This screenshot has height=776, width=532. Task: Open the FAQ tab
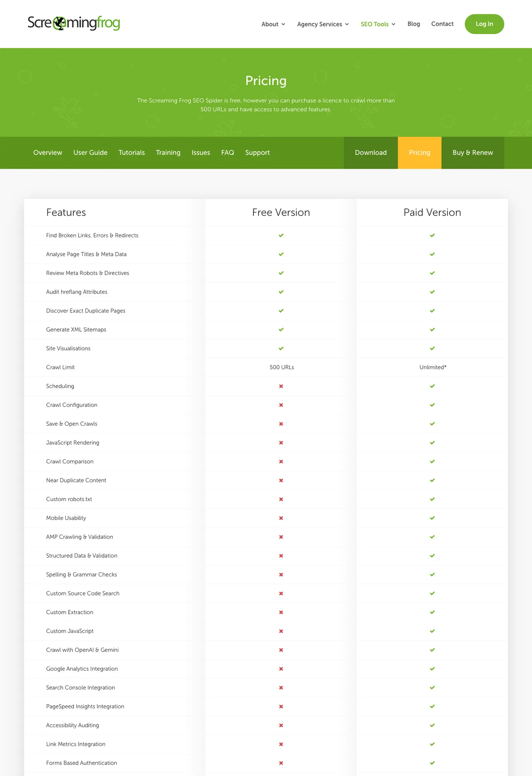click(x=228, y=153)
